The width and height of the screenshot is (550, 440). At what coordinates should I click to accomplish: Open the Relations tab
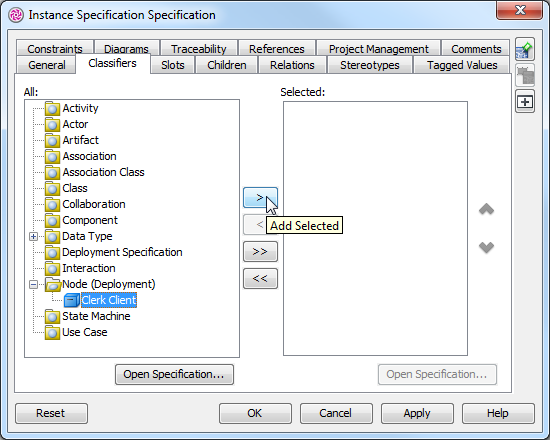(292, 65)
